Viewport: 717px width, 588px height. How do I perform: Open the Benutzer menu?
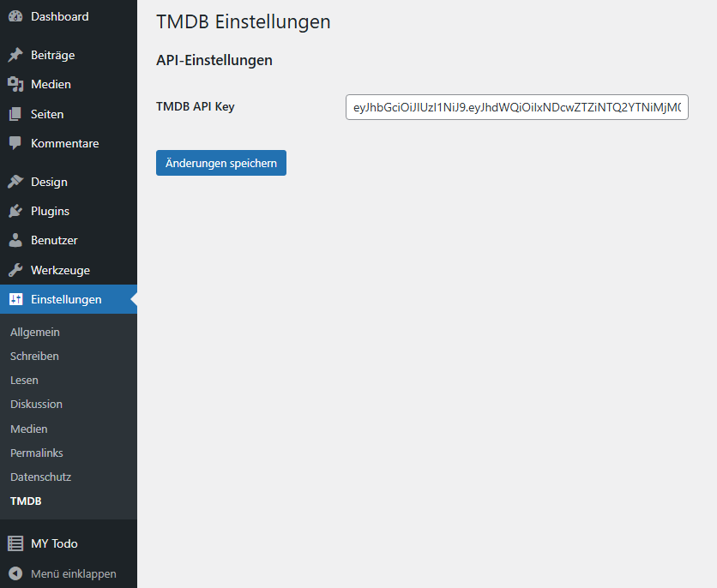coord(54,240)
